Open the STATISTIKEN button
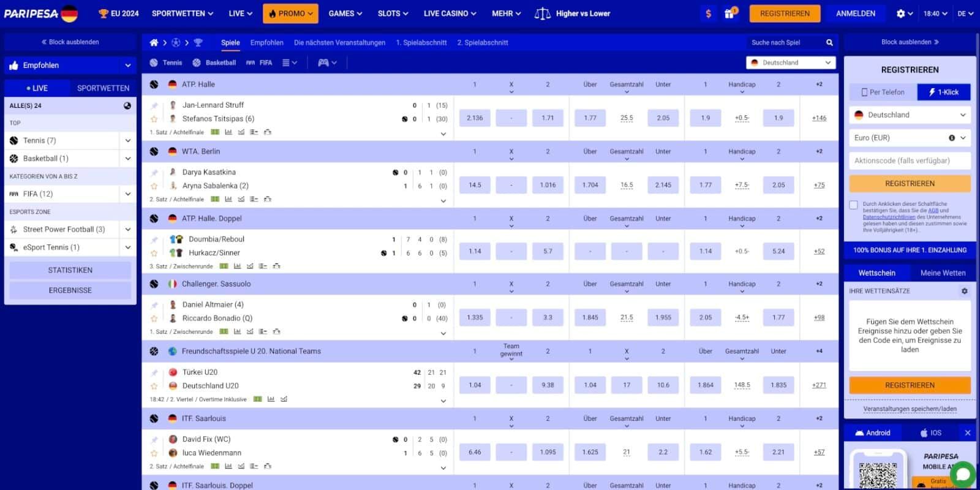Screen dimensions: 980x490 (70, 270)
